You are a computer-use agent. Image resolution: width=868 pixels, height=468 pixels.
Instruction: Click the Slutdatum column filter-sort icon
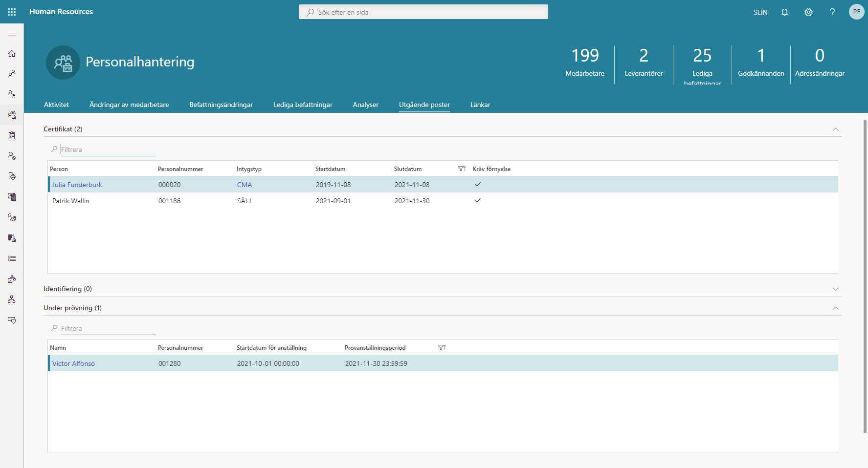coord(462,169)
